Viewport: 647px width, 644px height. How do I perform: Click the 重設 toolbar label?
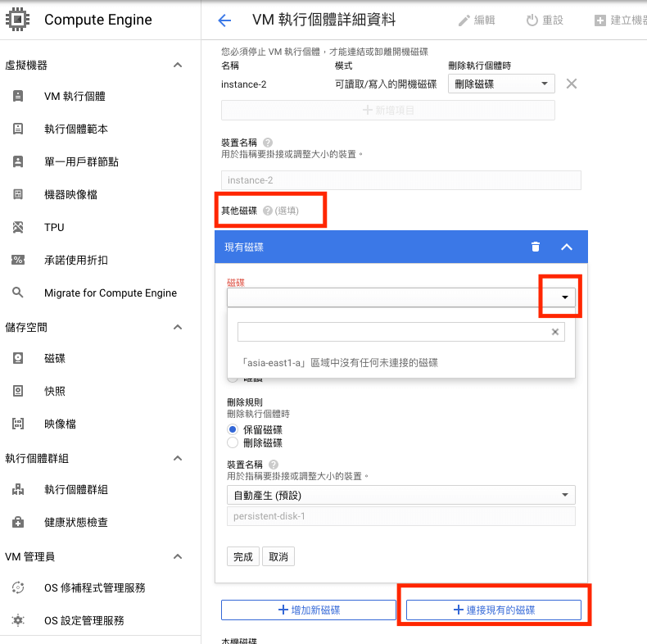pyautogui.click(x=553, y=20)
